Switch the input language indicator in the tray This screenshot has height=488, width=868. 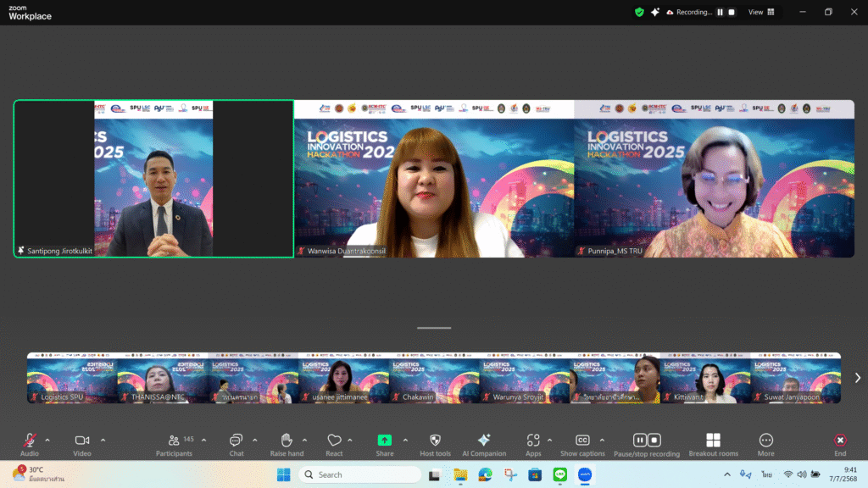tap(766, 474)
